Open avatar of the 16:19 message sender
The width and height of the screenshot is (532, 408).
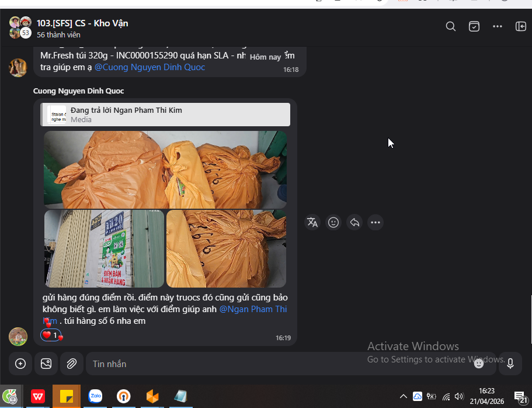(x=18, y=337)
